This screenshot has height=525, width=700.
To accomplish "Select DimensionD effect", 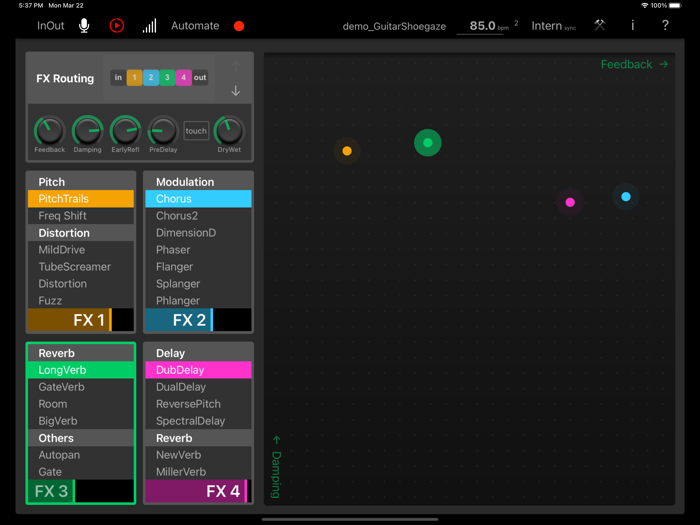I will coord(198,233).
